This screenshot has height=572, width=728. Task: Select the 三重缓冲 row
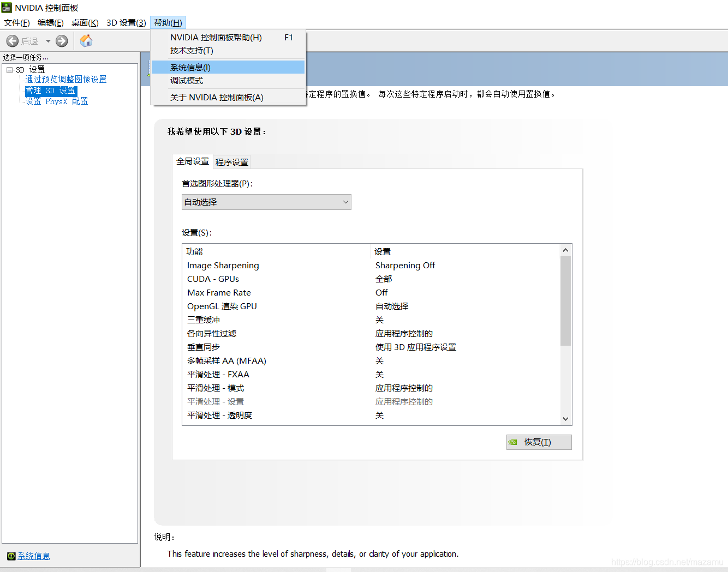(x=371, y=320)
